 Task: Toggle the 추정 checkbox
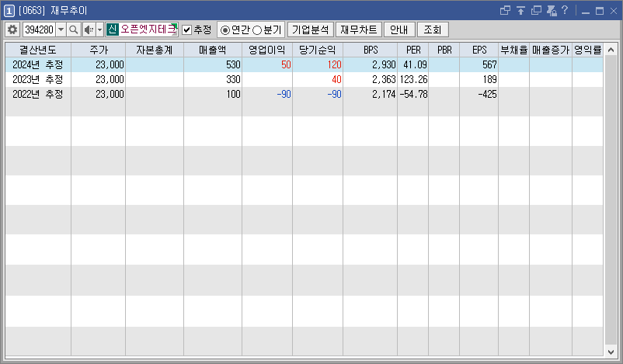coord(186,29)
